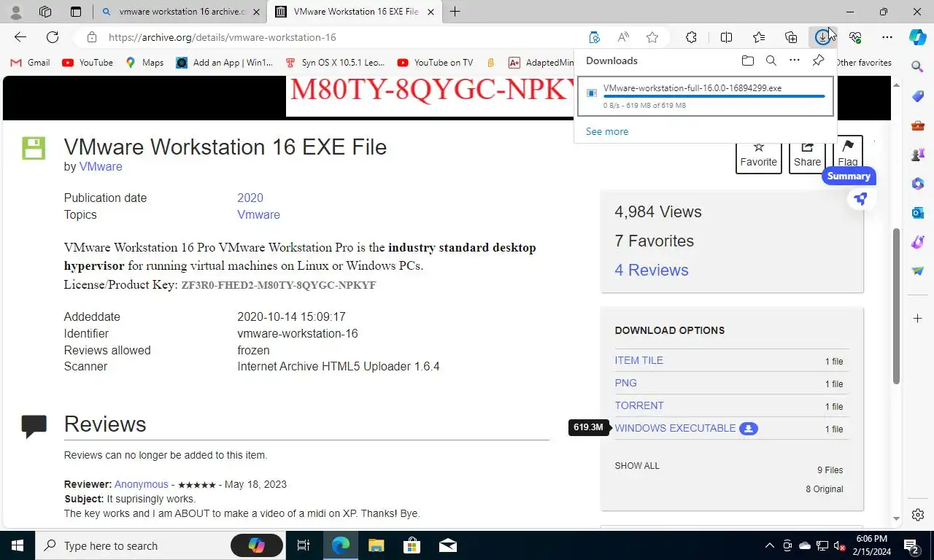Download the WINDOWS EXECUTABLE file
934x560 pixels.
pos(676,428)
